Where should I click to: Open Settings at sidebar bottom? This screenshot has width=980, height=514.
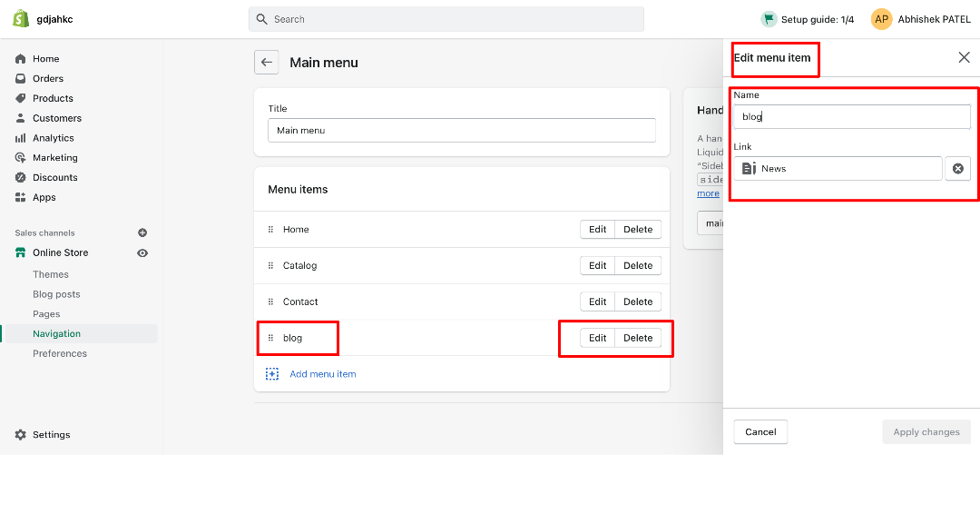(x=51, y=435)
